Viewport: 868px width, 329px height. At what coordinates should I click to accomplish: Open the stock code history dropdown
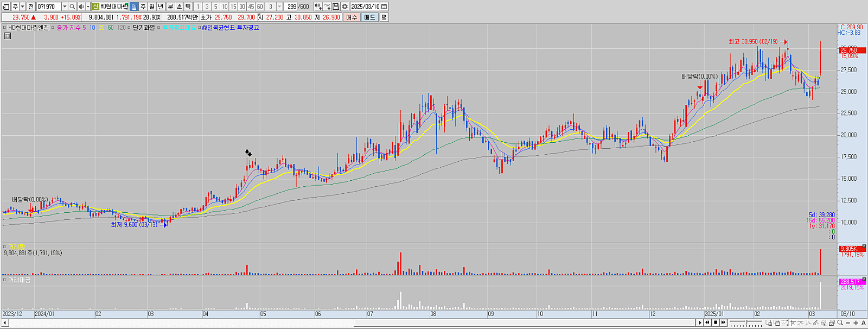pos(65,7)
